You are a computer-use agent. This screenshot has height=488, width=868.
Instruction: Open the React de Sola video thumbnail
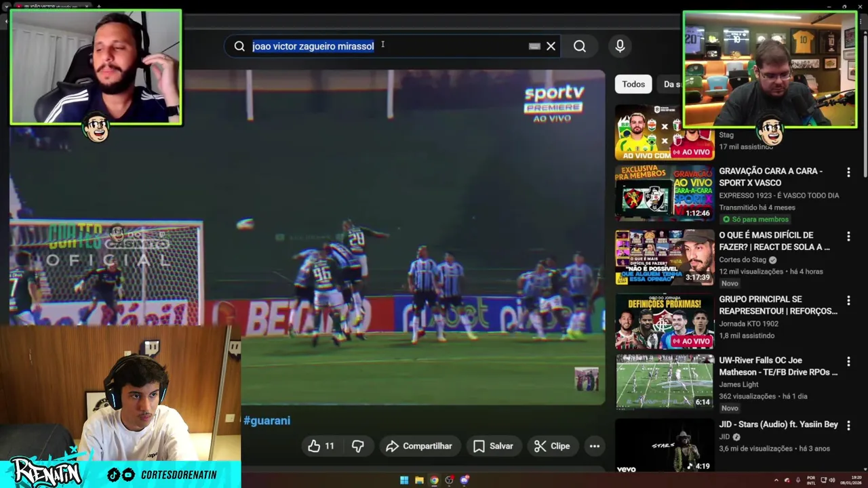(x=664, y=258)
